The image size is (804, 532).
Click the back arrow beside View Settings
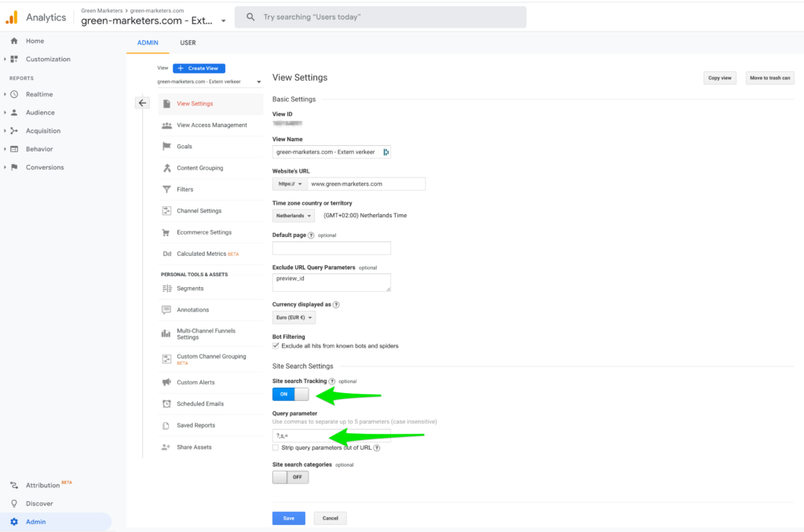click(x=142, y=103)
